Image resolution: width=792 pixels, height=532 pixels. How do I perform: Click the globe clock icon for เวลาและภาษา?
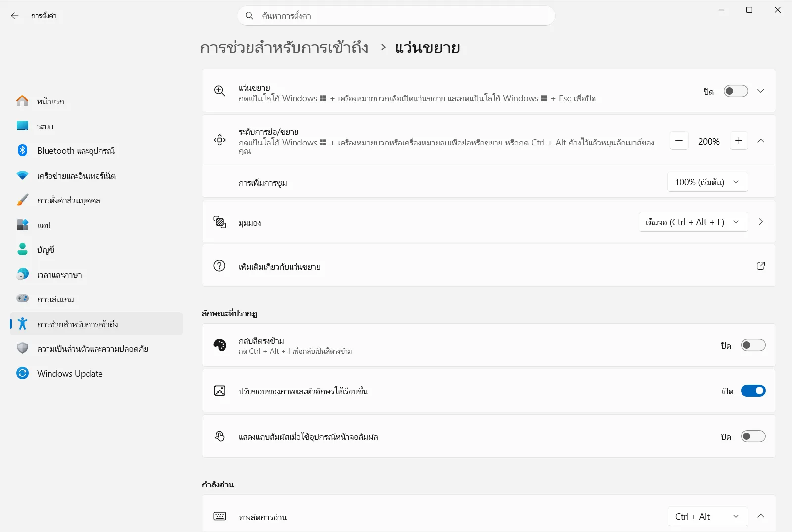point(22,274)
